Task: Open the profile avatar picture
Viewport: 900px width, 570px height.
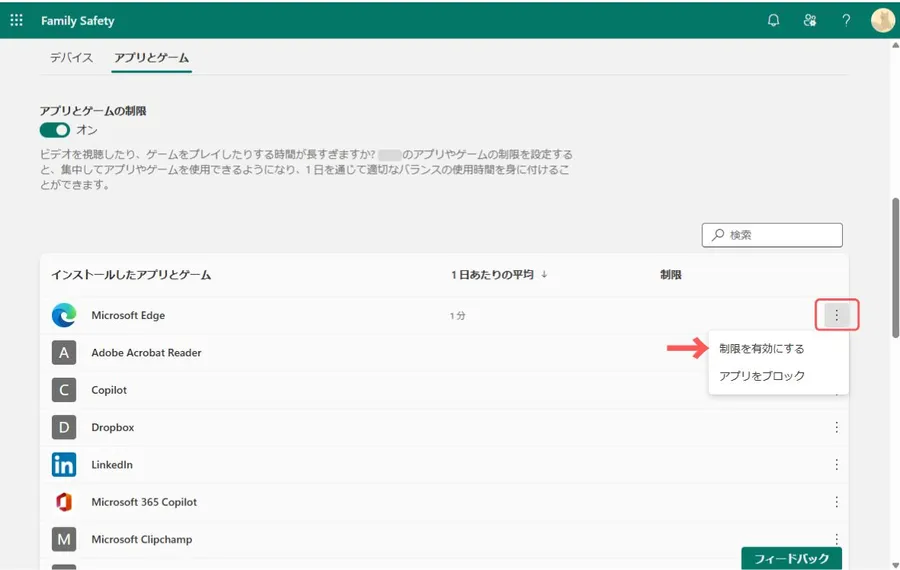Action: point(882,20)
